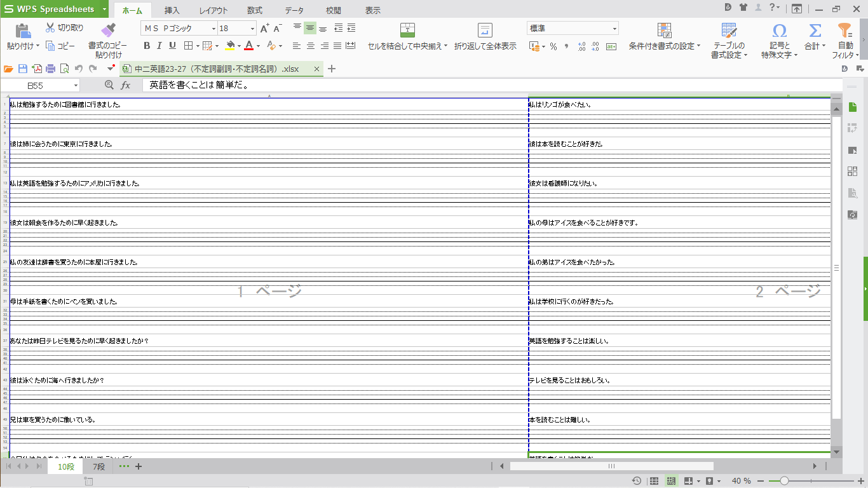Set vertical alignment to middle
The height and width of the screenshot is (488, 868).
[x=310, y=28]
